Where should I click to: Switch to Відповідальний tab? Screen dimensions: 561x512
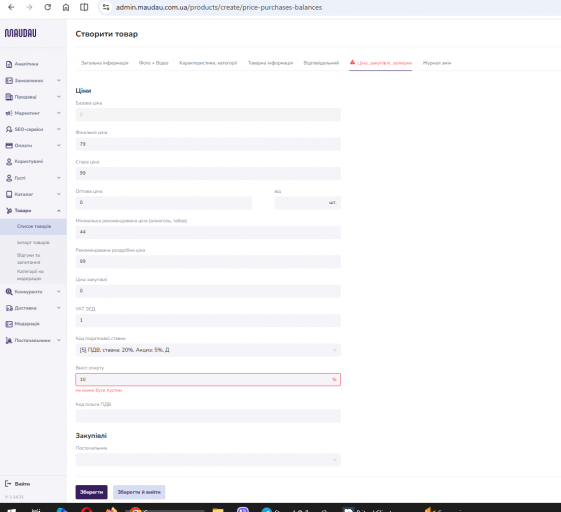321,63
